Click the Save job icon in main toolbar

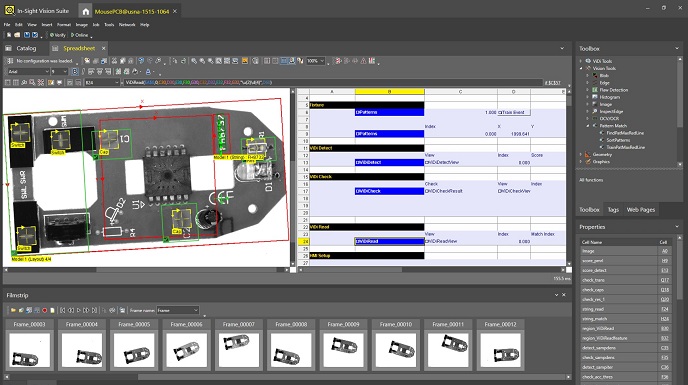click(x=27, y=35)
